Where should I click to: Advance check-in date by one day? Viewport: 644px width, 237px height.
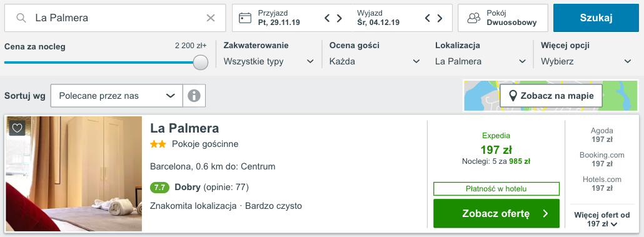coord(340,18)
